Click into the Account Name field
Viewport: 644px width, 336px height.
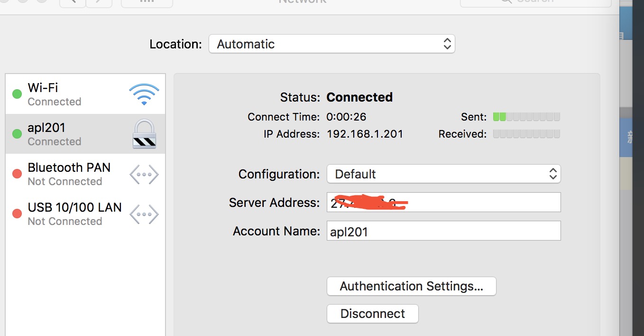click(x=443, y=231)
